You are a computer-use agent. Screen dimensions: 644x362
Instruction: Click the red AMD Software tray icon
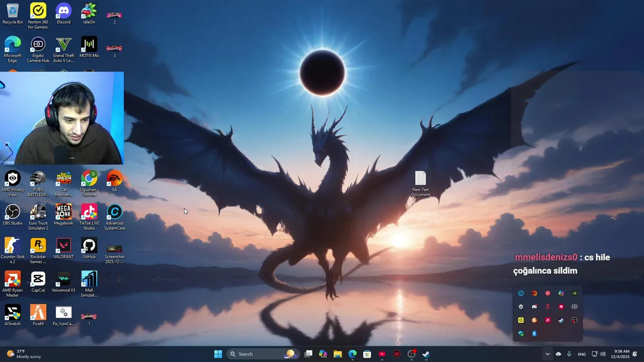tap(548, 320)
